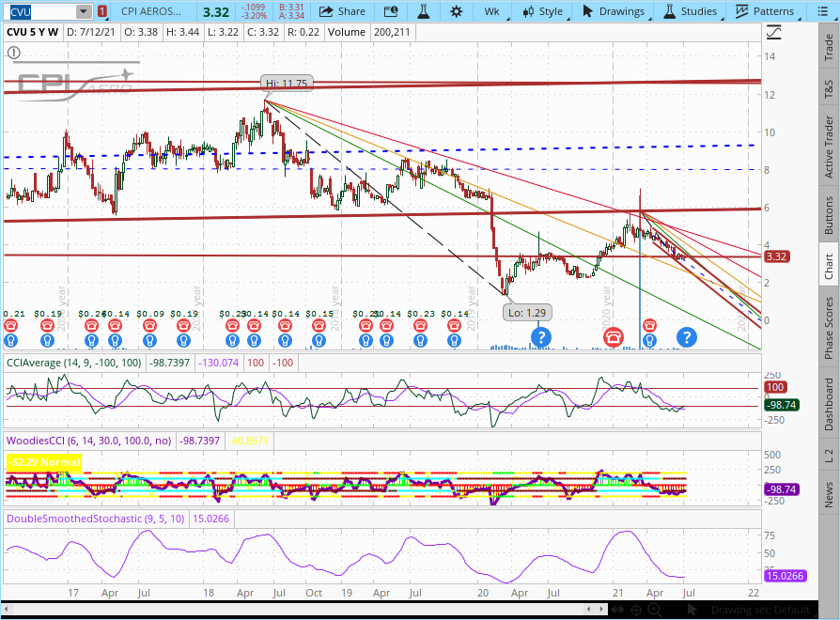The image size is (840, 620).
Task: Open the Drawings menu
Action: [614, 11]
